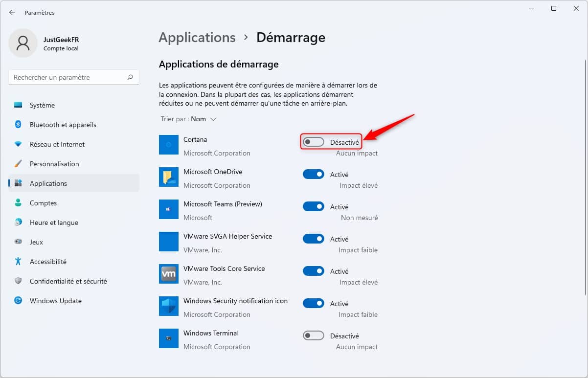This screenshot has height=378, width=588.
Task: Click the Windows Terminal app icon
Action: click(169, 338)
